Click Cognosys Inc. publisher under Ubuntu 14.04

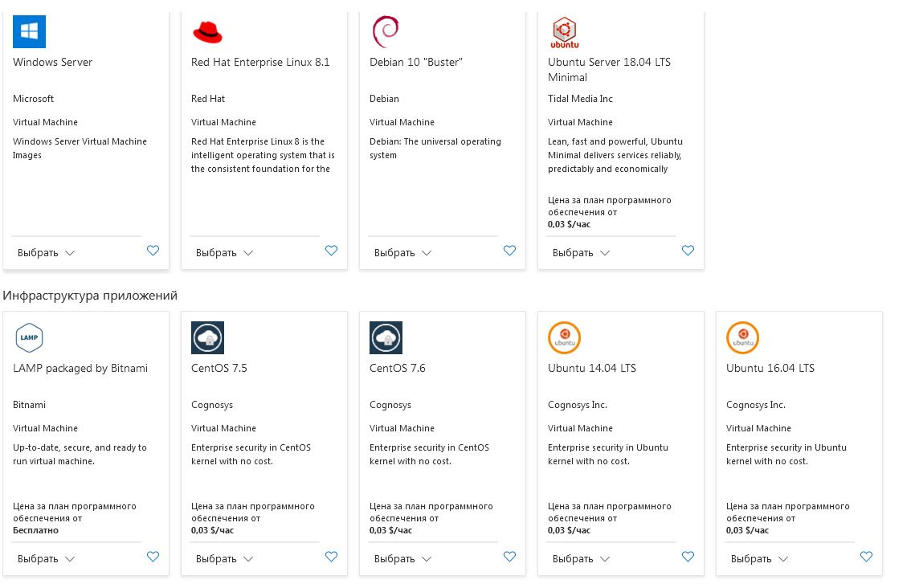coord(578,405)
